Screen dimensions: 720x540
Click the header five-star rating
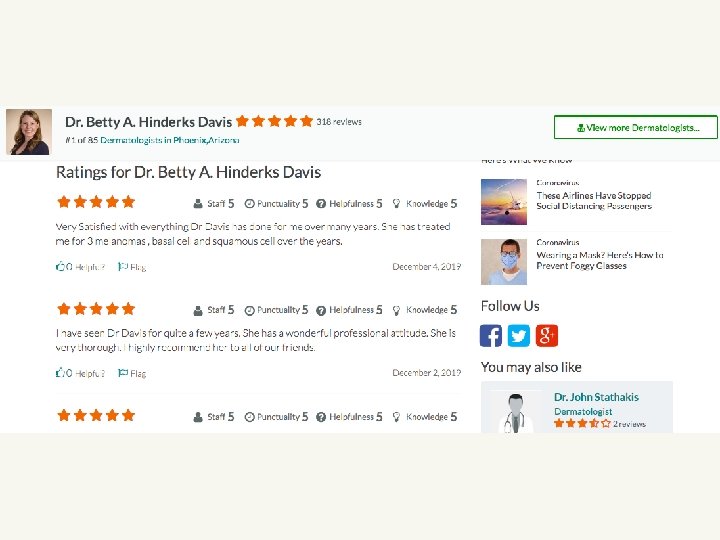274,121
